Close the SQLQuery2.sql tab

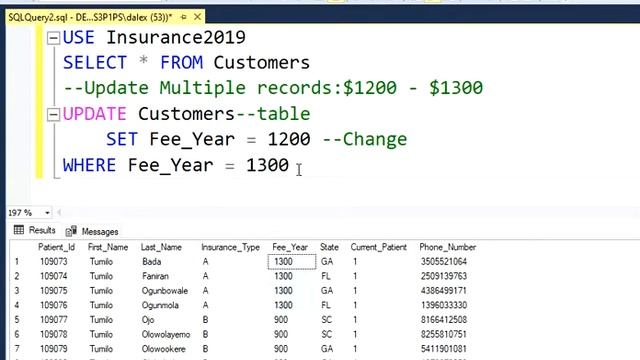(198, 17)
